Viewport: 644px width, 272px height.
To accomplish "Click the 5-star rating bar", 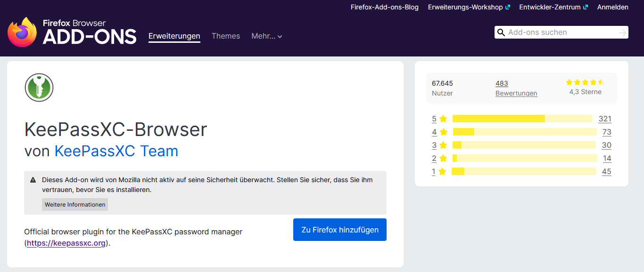I will tap(522, 119).
